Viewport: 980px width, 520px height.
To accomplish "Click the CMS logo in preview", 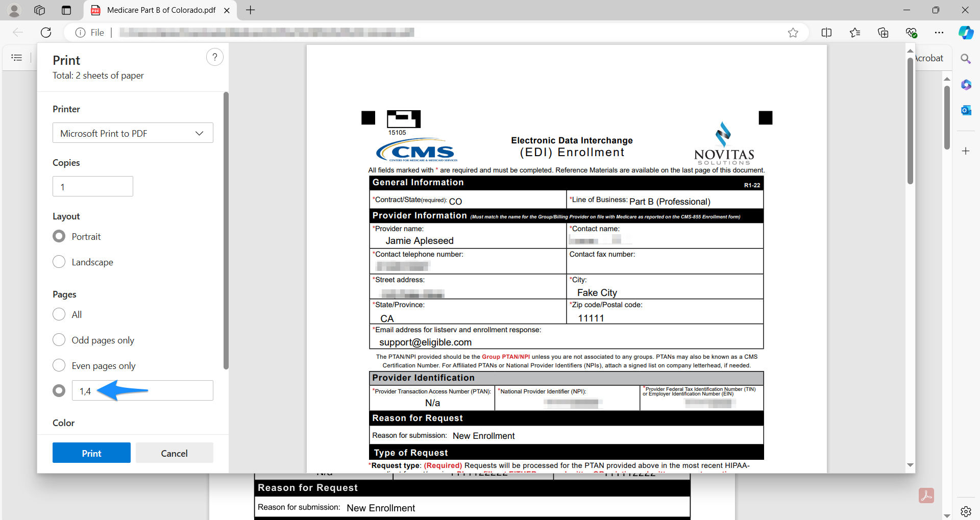I will (x=417, y=150).
